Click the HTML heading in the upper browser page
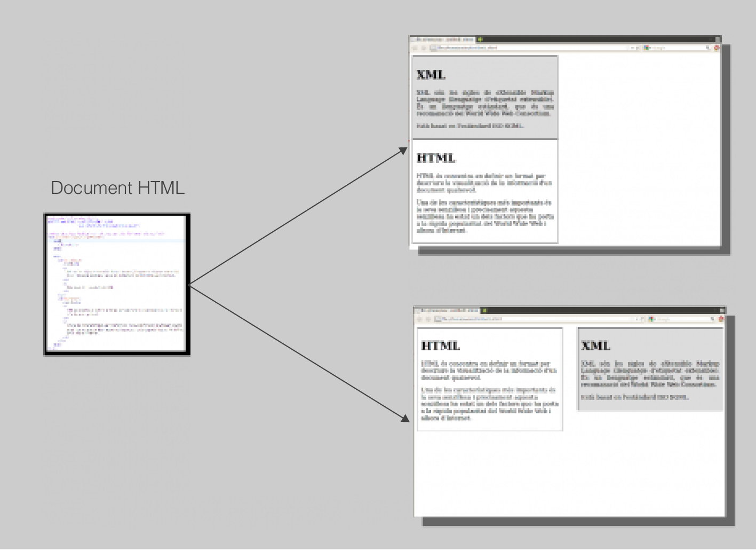The width and height of the screenshot is (756, 550). [x=436, y=158]
